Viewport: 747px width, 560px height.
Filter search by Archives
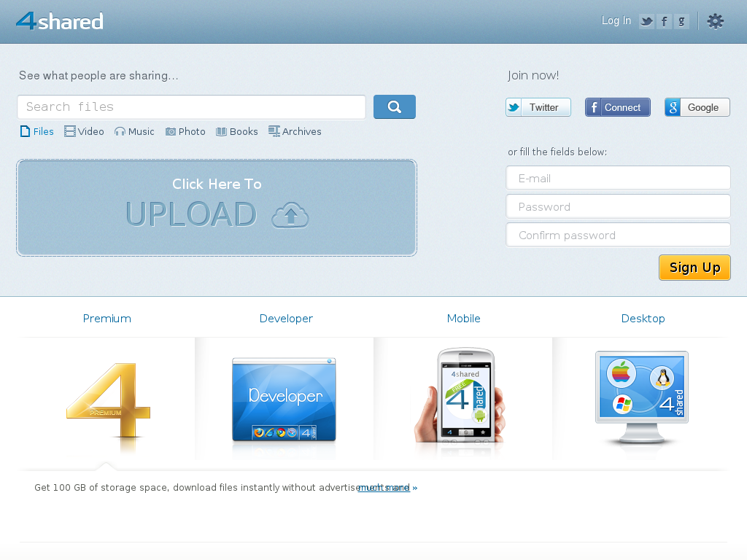pos(295,131)
